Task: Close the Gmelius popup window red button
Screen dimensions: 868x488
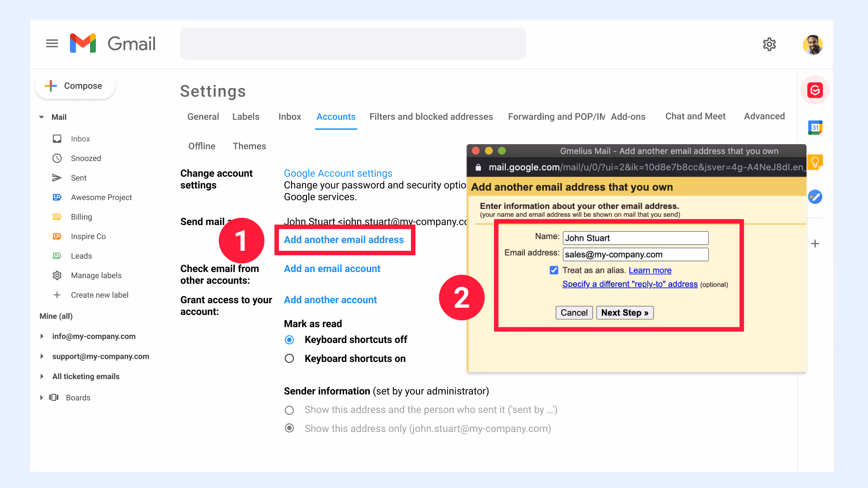Action: coord(476,150)
